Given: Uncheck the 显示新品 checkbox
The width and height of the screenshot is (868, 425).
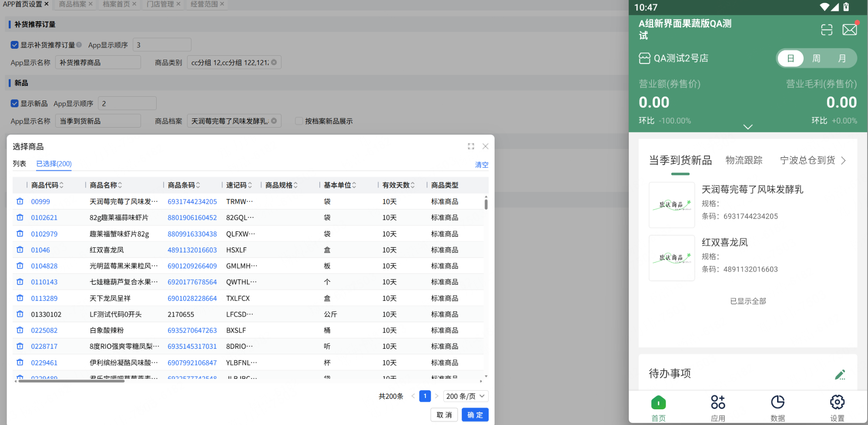Looking at the screenshot, I should pyautogui.click(x=15, y=103).
